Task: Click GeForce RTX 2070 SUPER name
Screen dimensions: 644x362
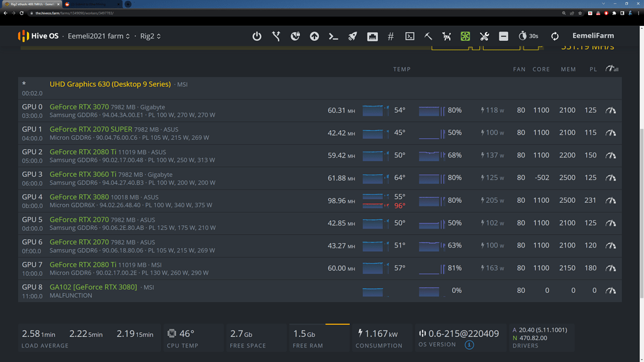Action: (x=91, y=129)
